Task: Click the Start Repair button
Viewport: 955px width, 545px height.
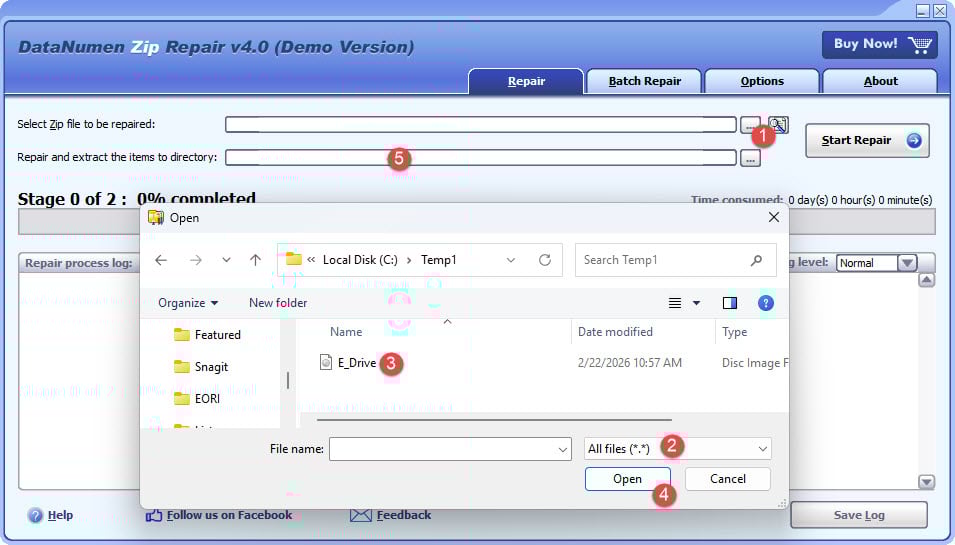Action: pyautogui.click(x=867, y=141)
